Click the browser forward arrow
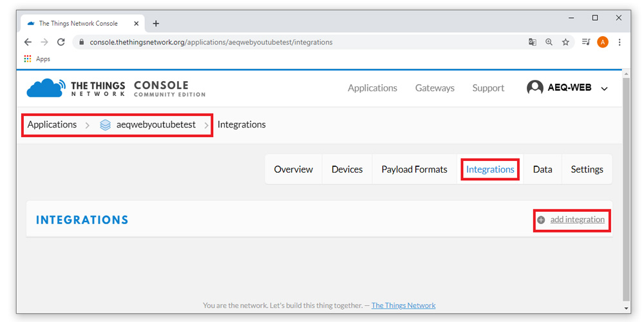The image size is (644, 322). tap(44, 42)
